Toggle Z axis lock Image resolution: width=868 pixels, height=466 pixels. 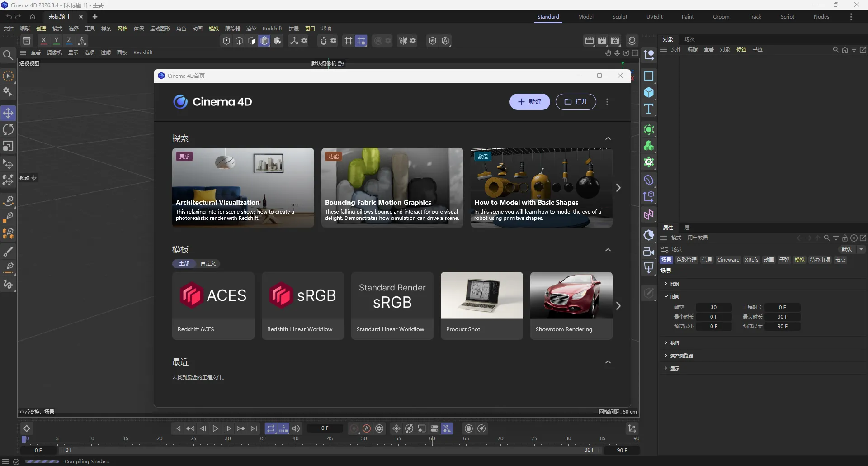coord(69,41)
